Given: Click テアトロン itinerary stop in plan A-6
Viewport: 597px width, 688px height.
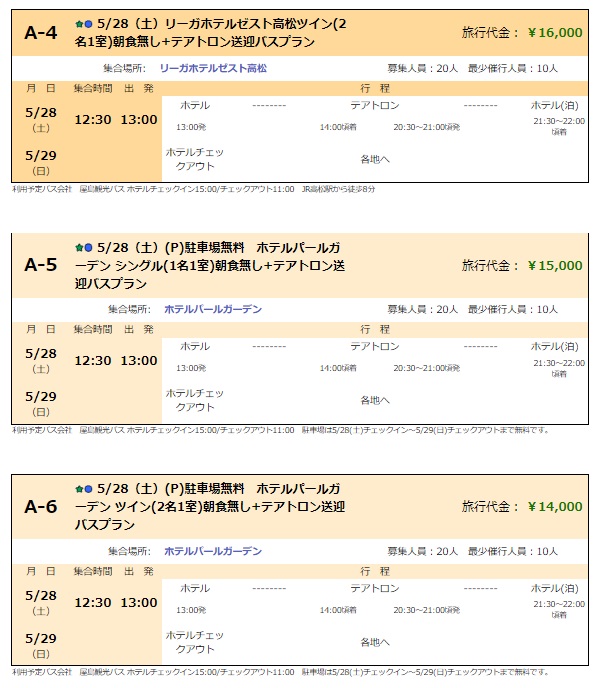Looking at the screenshot, I should pyautogui.click(x=375, y=588).
